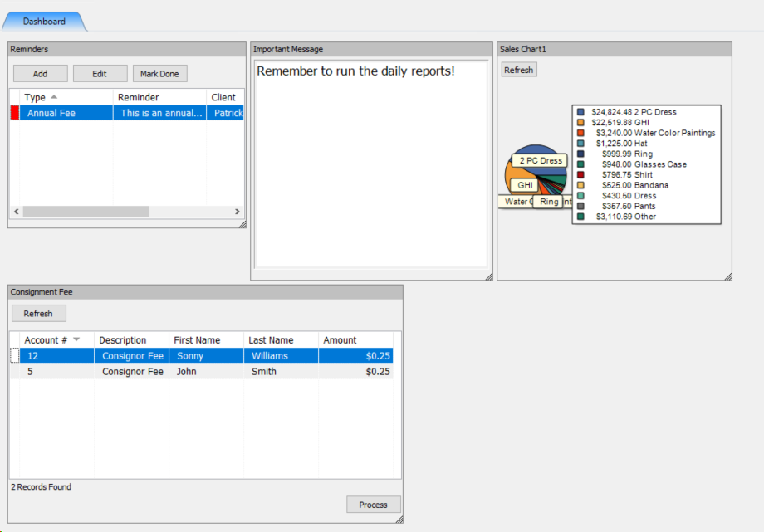Click 'This is an annual...' reminder cell
Screen dimensions: 764x532
(159, 113)
